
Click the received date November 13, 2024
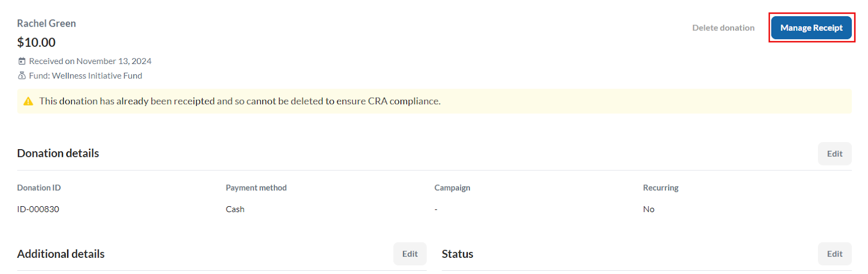click(114, 61)
